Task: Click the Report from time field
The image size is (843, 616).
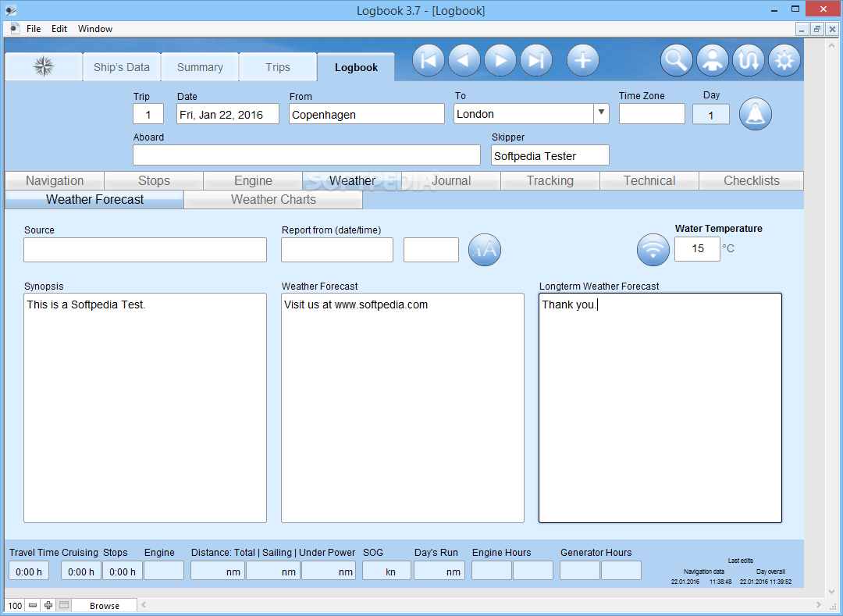Action: [431, 250]
